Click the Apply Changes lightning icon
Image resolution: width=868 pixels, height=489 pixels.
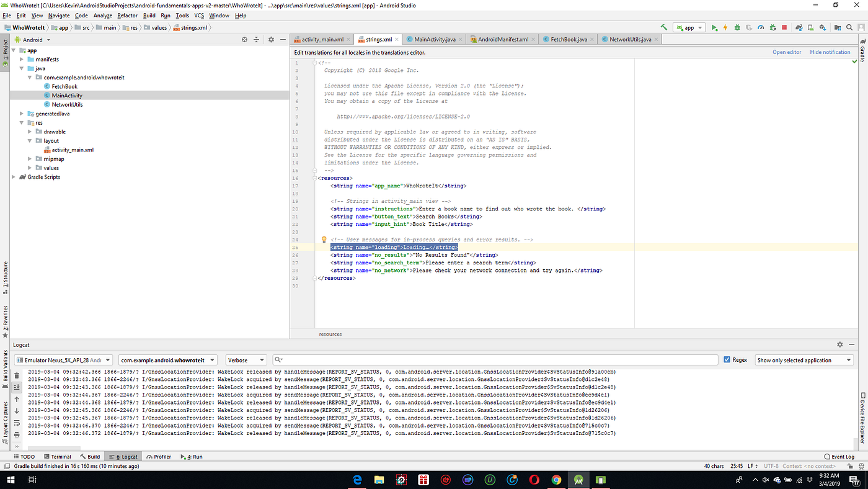pos(725,27)
